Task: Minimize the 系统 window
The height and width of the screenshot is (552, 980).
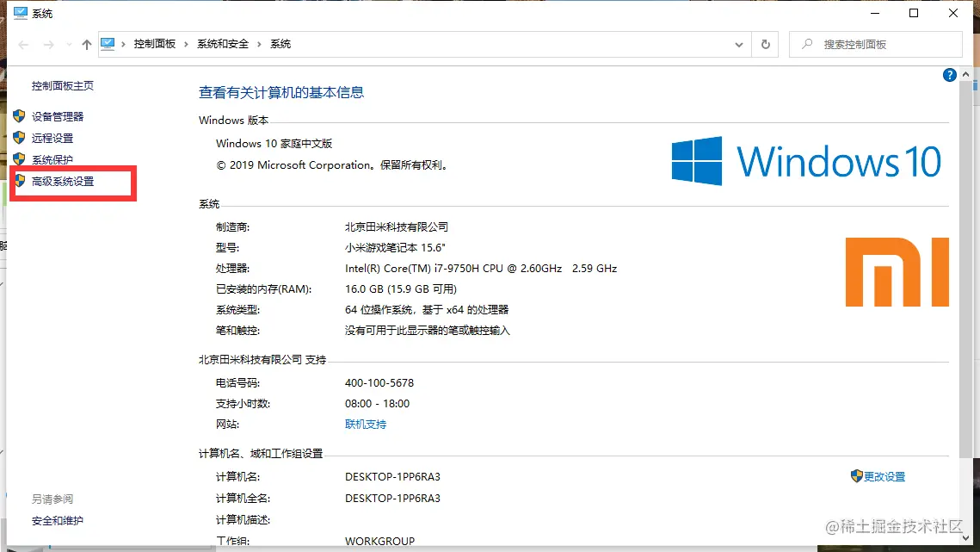Action: [875, 13]
